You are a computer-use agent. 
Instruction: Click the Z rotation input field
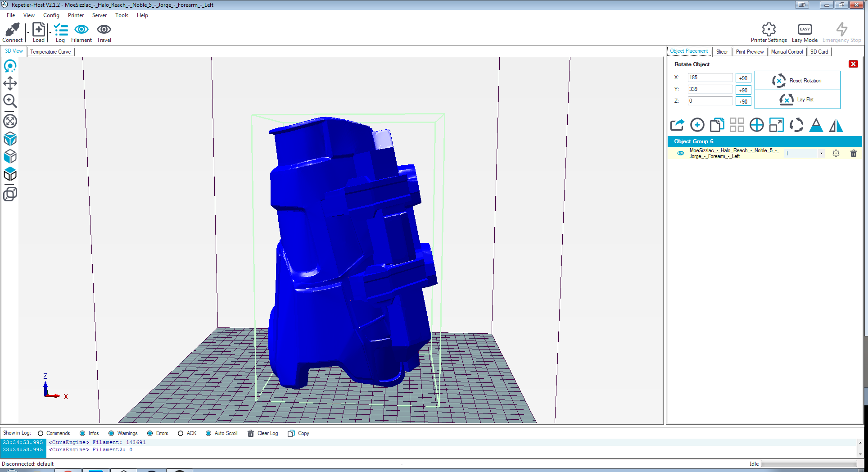point(710,101)
